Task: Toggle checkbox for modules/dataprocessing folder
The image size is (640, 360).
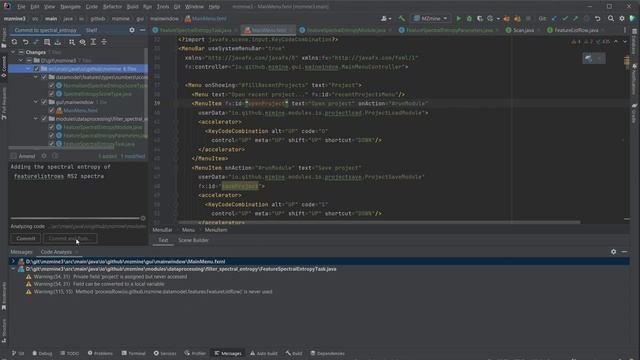Action: coord(44,119)
